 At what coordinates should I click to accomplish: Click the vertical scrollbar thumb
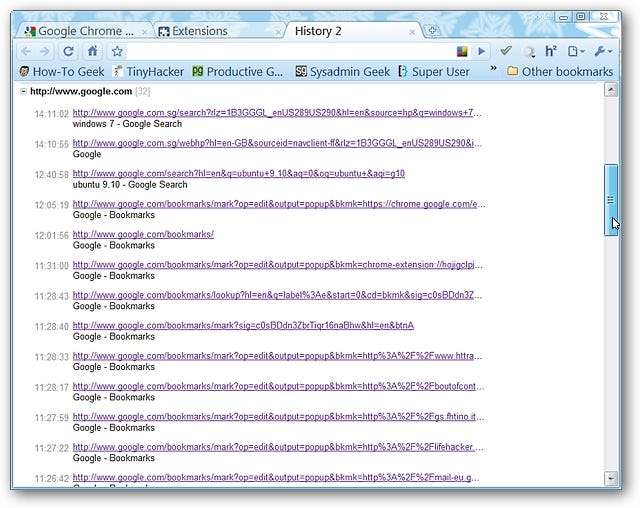coord(611,199)
